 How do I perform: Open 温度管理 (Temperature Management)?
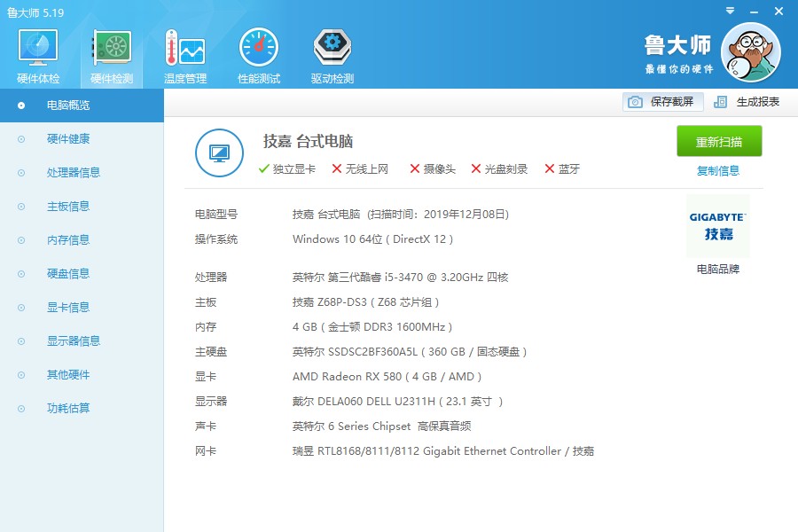(184, 49)
